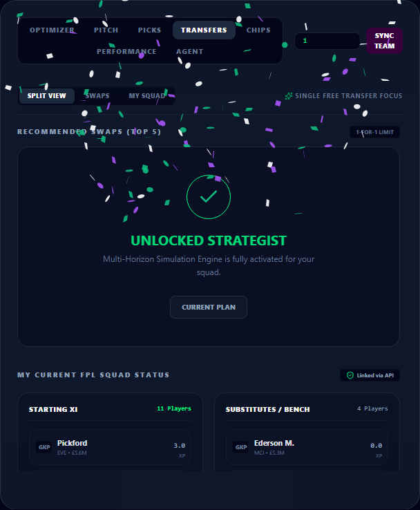Select the Pickford player card
The height and width of the screenshot is (510, 420).
click(x=110, y=447)
